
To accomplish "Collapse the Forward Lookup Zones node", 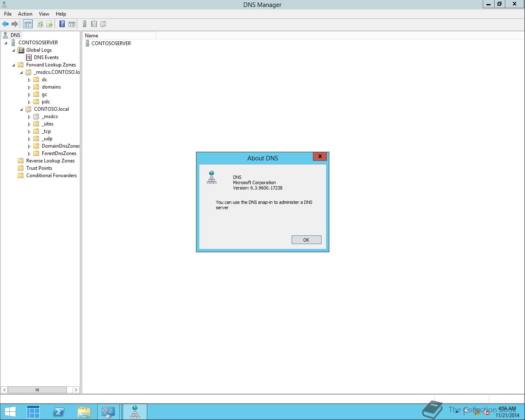I will tap(14, 65).
